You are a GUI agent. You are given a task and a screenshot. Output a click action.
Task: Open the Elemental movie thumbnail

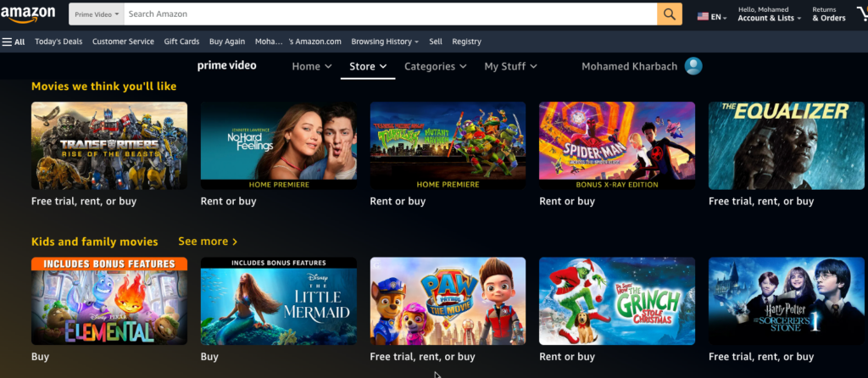coord(109,301)
